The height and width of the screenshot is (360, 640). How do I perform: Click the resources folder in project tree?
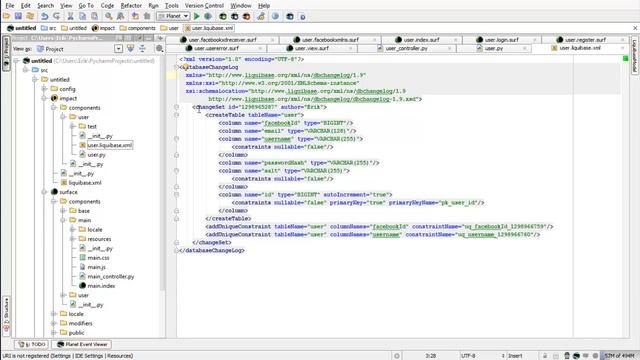pyautogui.click(x=99, y=239)
